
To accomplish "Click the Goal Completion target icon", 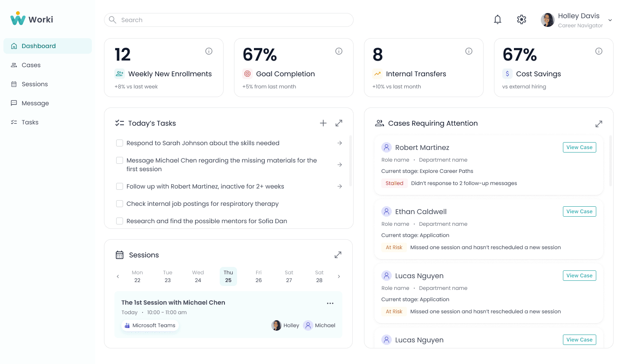I will pyautogui.click(x=247, y=74).
